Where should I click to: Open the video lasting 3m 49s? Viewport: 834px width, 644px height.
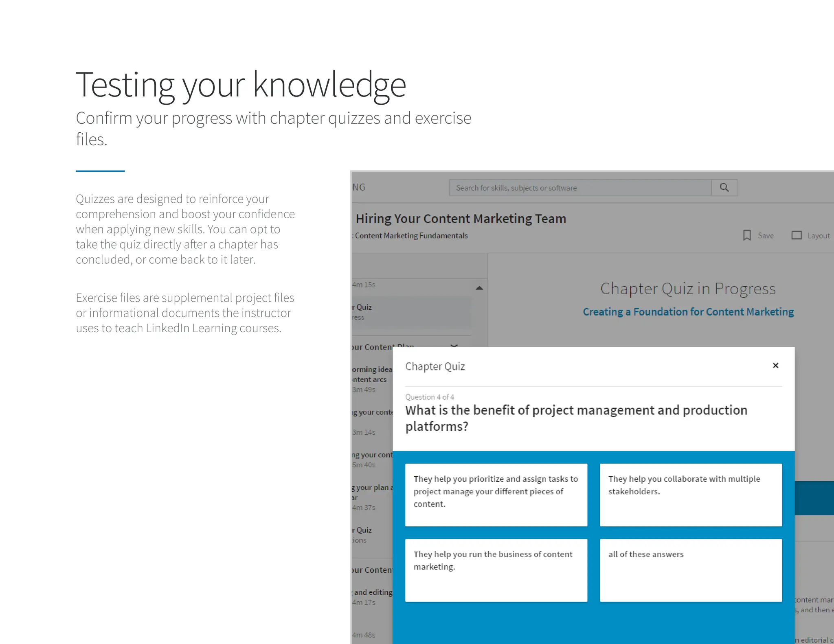(x=372, y=379)
